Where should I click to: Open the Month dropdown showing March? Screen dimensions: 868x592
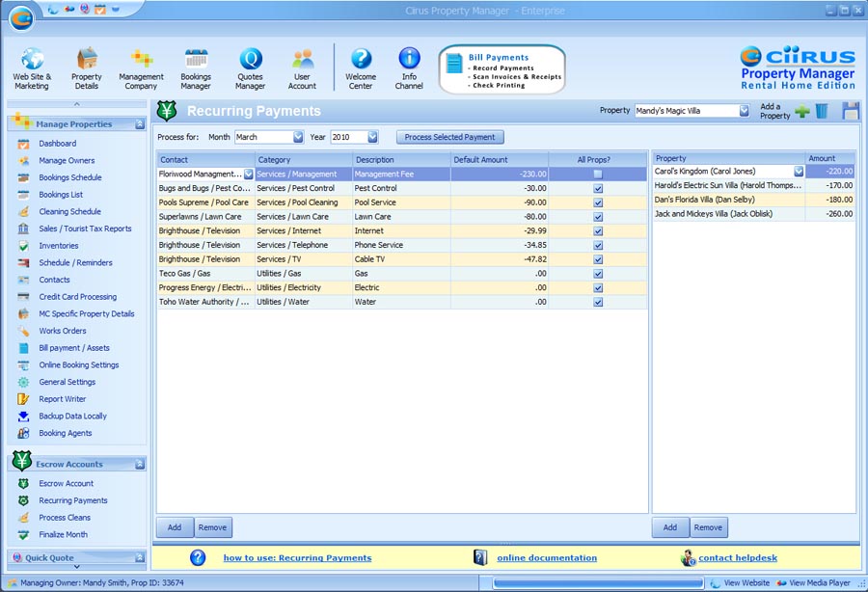(298, 137)
